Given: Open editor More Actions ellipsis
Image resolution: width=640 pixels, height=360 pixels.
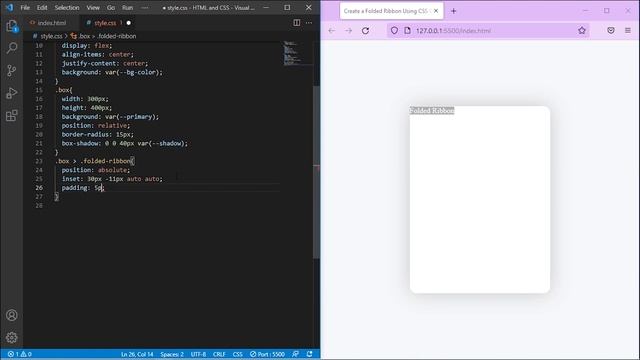Looking at the screenshot, I should tap(309, 23).
